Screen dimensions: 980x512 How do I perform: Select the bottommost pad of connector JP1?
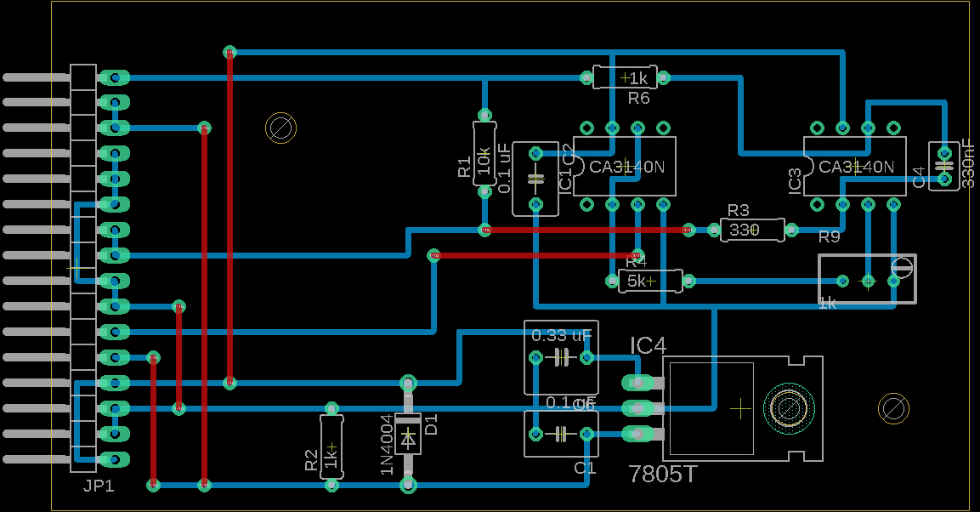coord(115,459)
